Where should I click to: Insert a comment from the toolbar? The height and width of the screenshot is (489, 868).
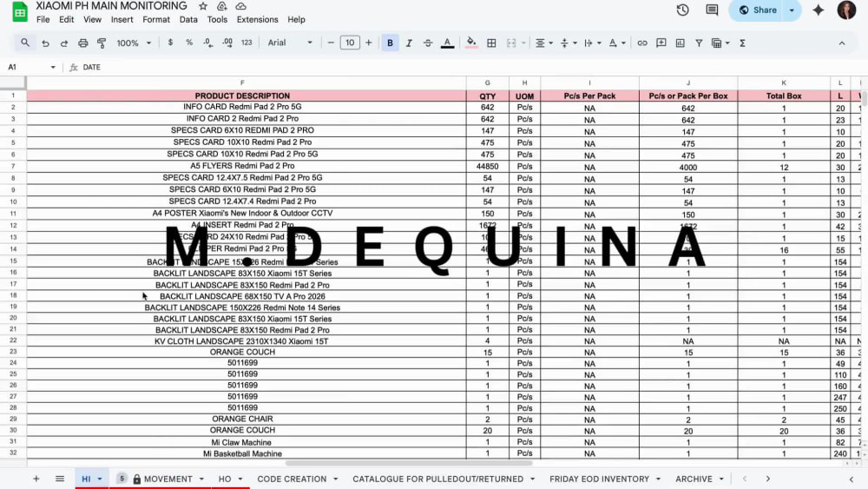(661, 43)
